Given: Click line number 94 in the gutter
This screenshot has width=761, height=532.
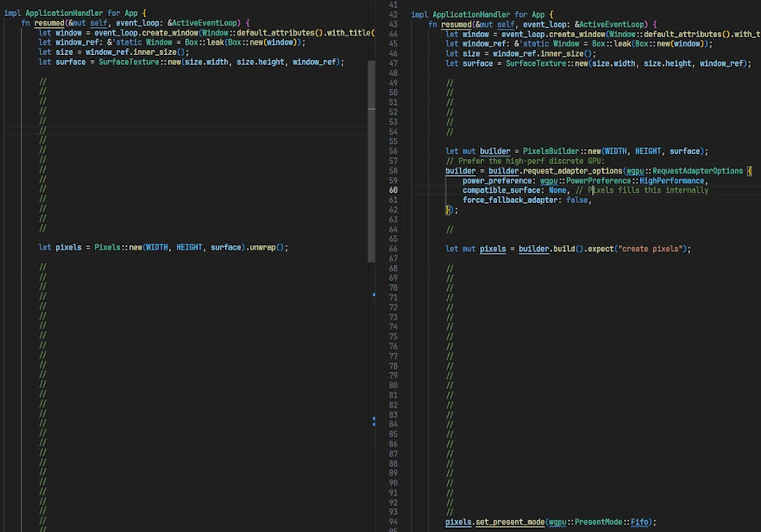Looking at the screenshot, I should [x=393, y=522].
